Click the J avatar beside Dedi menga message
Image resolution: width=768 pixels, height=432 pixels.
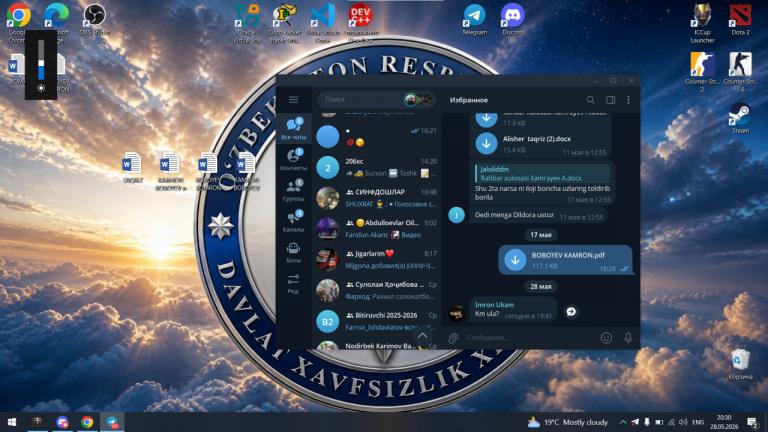456,215
